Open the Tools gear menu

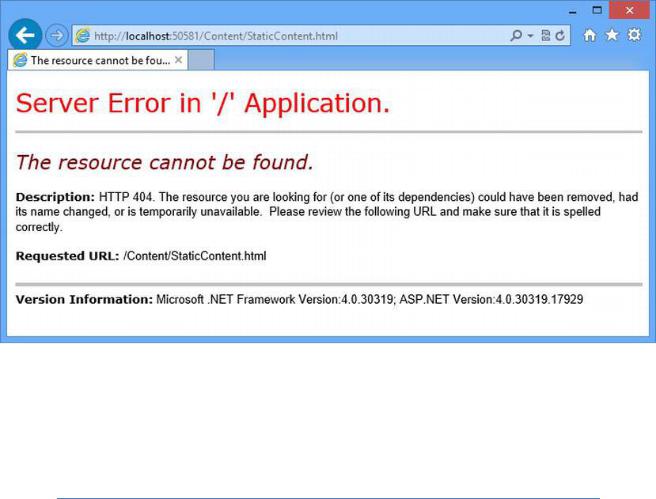(634, 35)
